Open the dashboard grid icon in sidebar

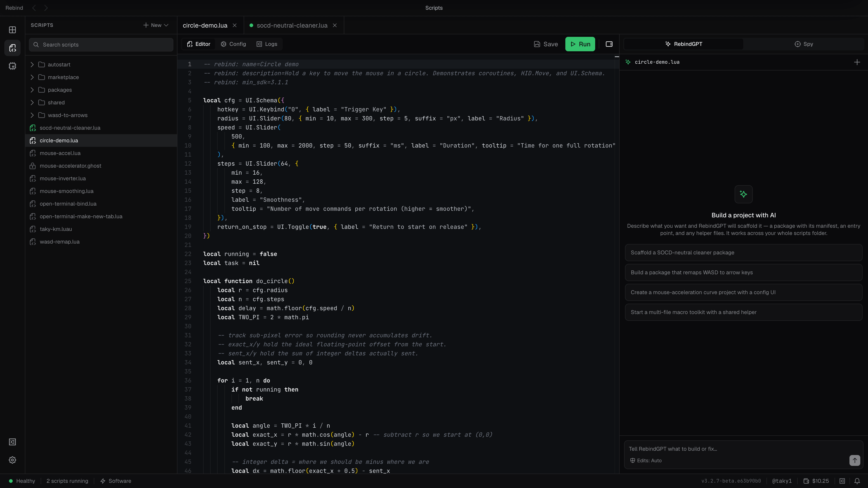point(12,30)
